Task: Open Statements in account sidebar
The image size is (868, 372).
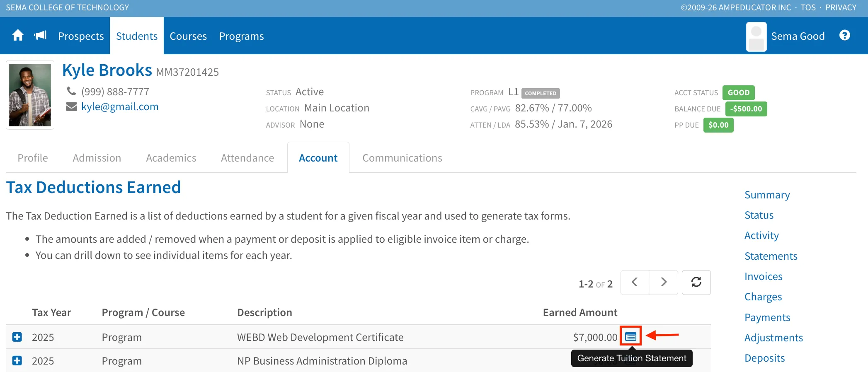Action: point(771,256)
